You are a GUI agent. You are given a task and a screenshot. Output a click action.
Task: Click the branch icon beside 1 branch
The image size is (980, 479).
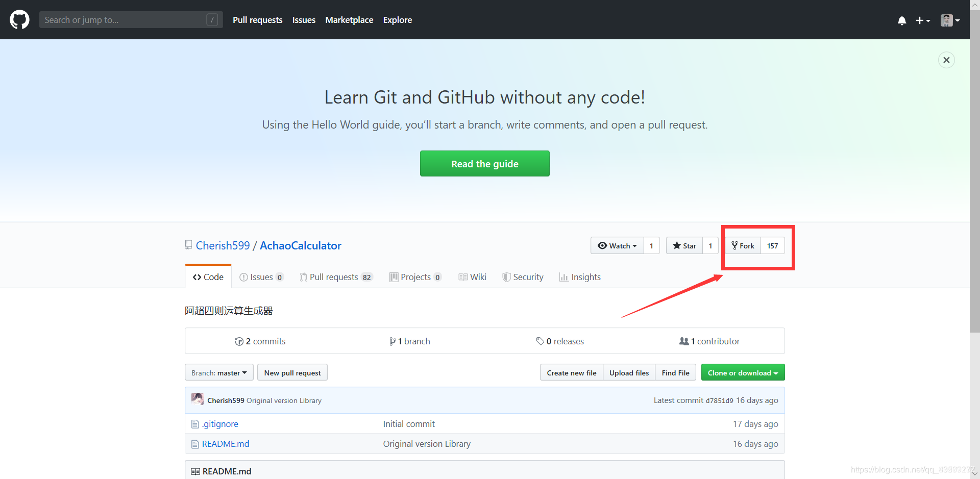pyautogui.click(x=392, y=341)
